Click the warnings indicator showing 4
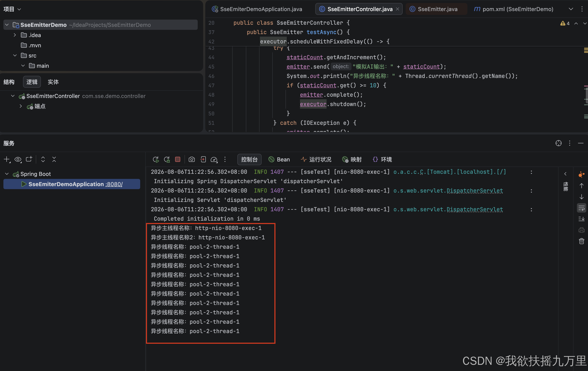Viewport: 588px width, 371px height. 565,23
